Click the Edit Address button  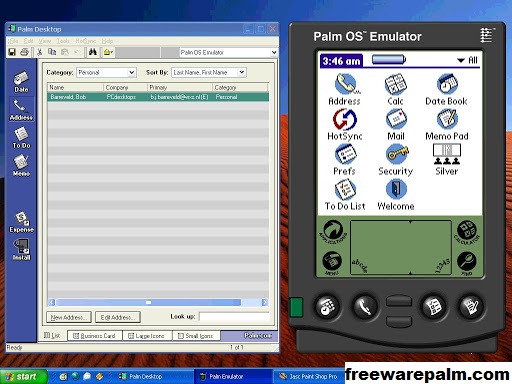click(x=118, y=317)
